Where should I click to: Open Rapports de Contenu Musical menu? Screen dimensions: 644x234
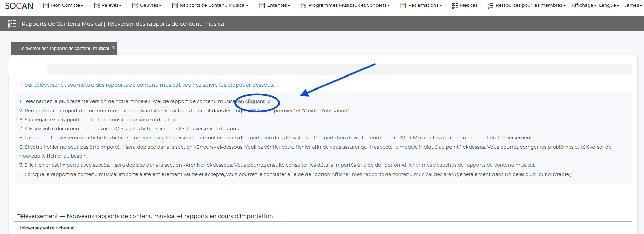coord(214,5)
